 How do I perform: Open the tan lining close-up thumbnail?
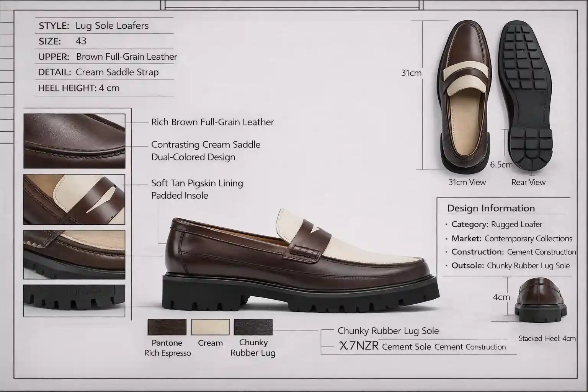click(x=74, y=255)
